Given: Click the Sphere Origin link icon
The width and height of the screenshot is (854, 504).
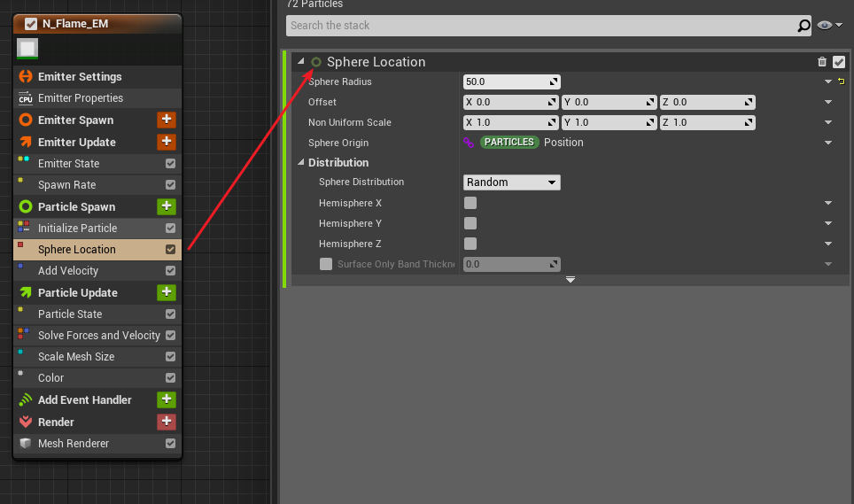Looking at the screenshot, I should (469, 143).
